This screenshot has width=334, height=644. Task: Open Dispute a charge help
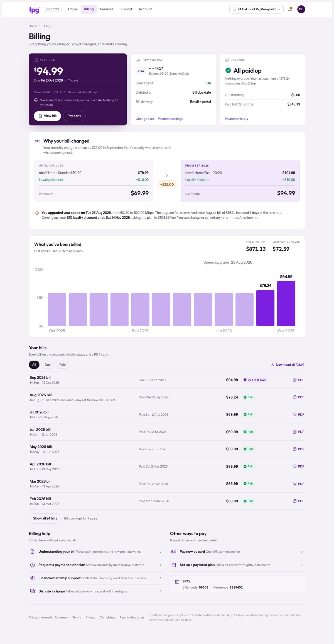[96, 591]
